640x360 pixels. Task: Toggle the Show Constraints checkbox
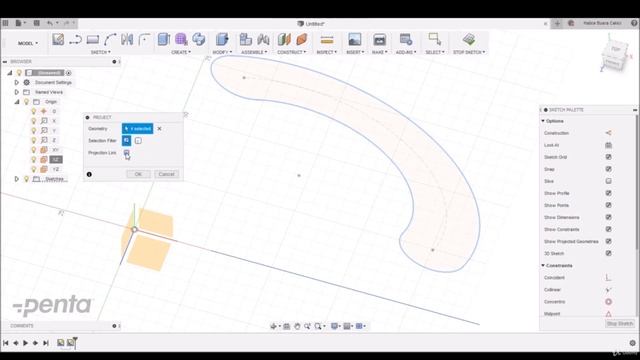click(x=608, y=229)
